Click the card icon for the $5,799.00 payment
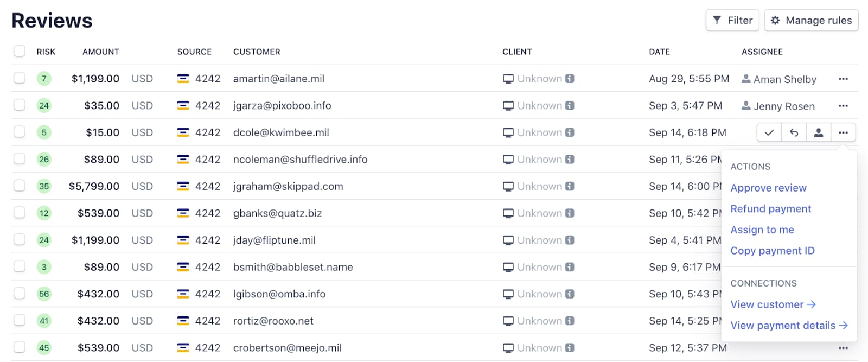Image resolution: width=868 pixels, height=362 pixels. [183, 186]
